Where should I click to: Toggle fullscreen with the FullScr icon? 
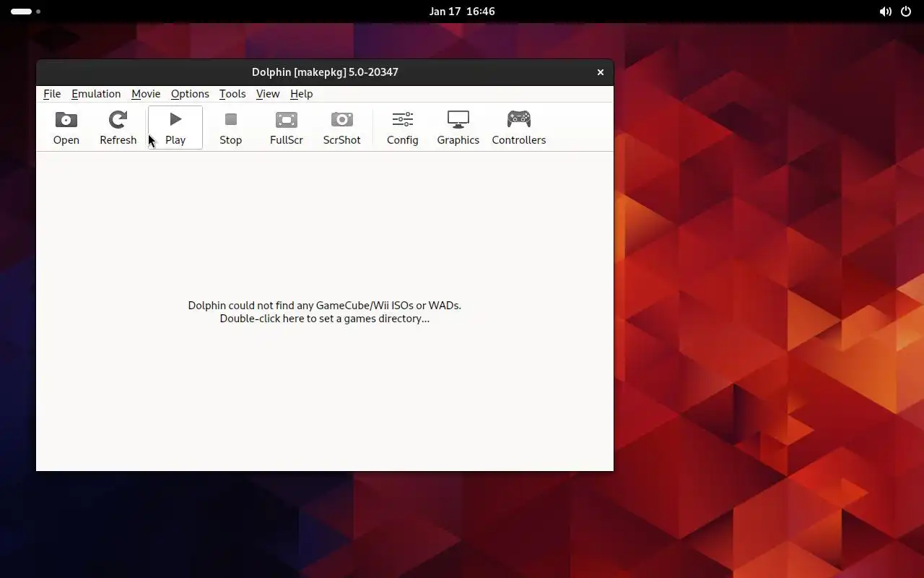[287, 128]
